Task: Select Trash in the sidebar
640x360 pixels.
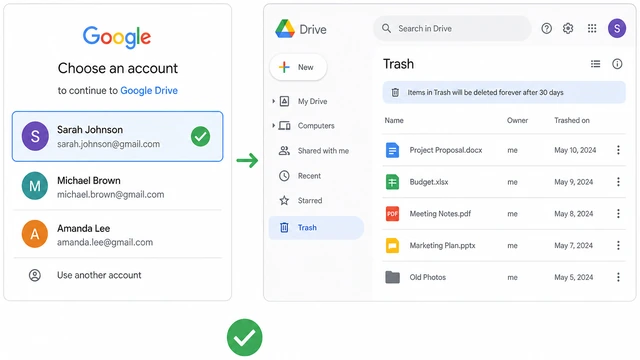Action: [x=316, y=227]
